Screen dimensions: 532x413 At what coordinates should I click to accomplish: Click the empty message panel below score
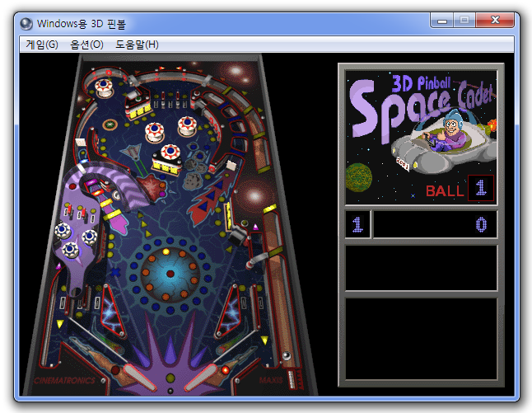[421, 268]
